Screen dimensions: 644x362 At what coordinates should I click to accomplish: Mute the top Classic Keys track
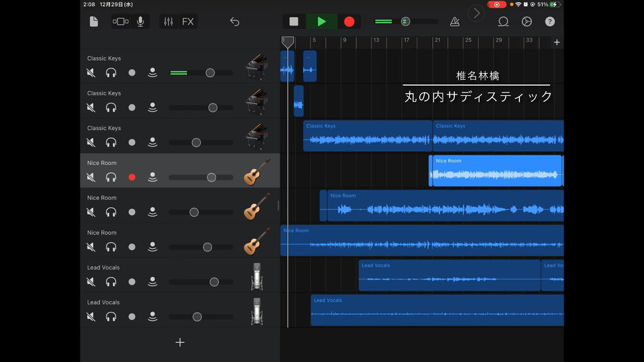click(x=91, y=72)
